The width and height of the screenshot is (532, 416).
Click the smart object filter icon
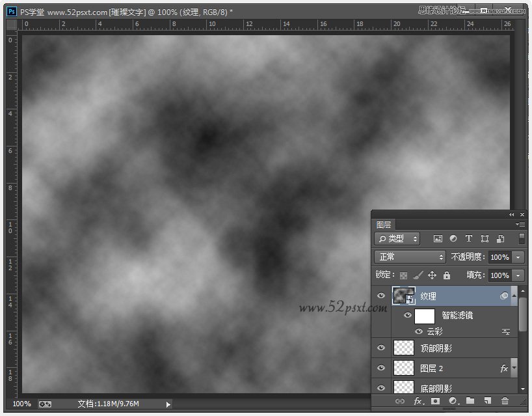[x=500, y=239]
